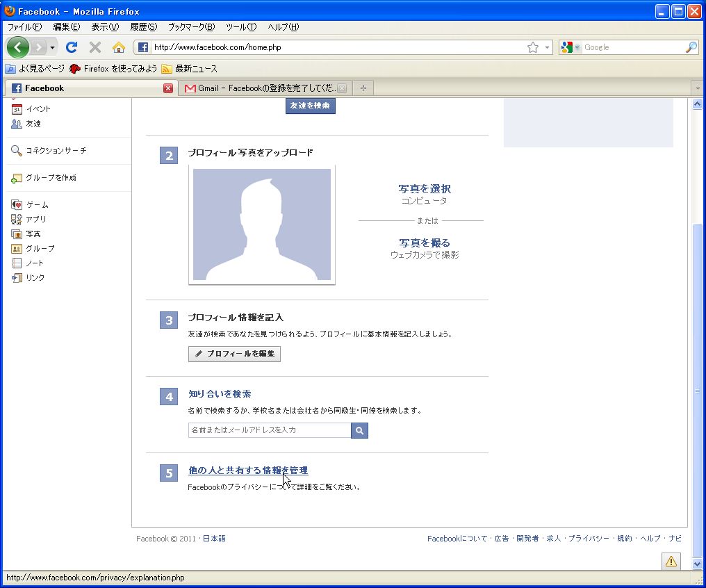Open the list-all-tabs dropdown arrow
This screenshot has width=706, height=588.
698,88
